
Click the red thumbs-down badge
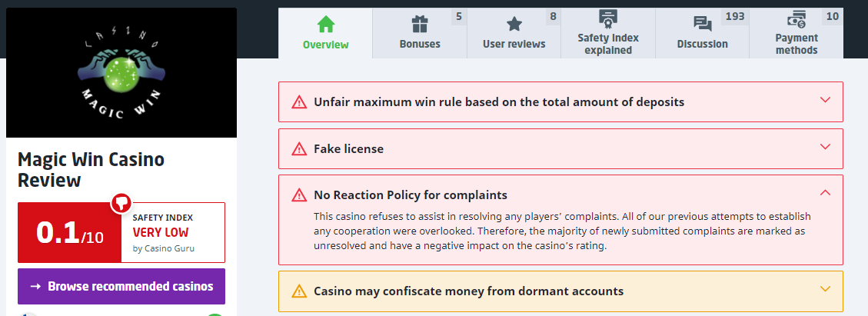pyautogui.click(x=121, y=203)
